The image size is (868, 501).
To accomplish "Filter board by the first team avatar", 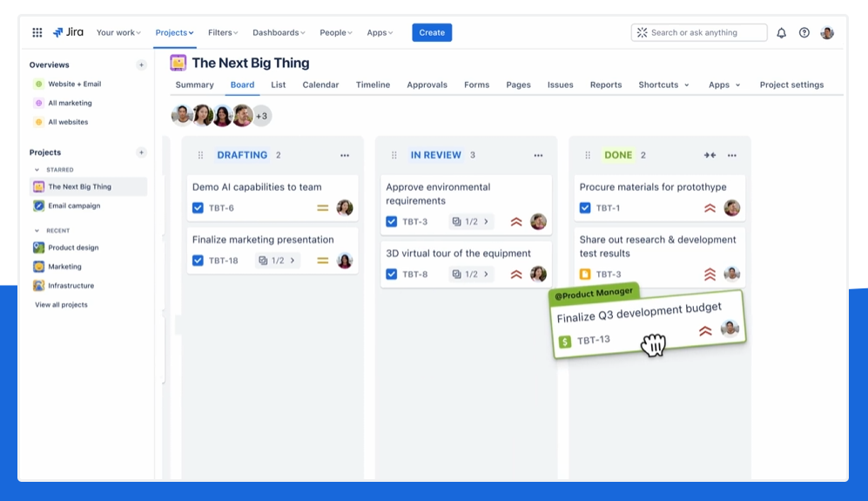I will [182, 115].
